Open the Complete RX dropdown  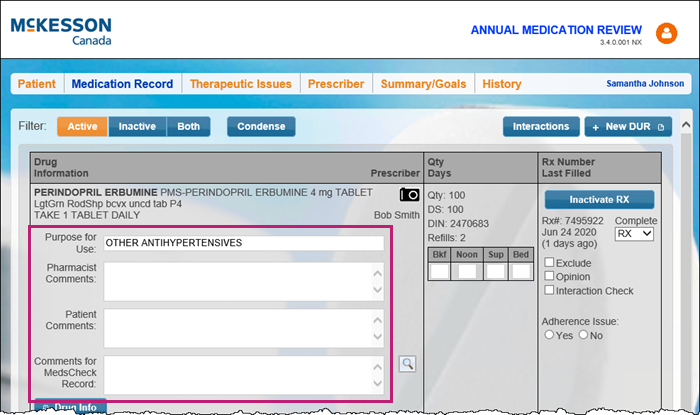[x=632, y=234]
